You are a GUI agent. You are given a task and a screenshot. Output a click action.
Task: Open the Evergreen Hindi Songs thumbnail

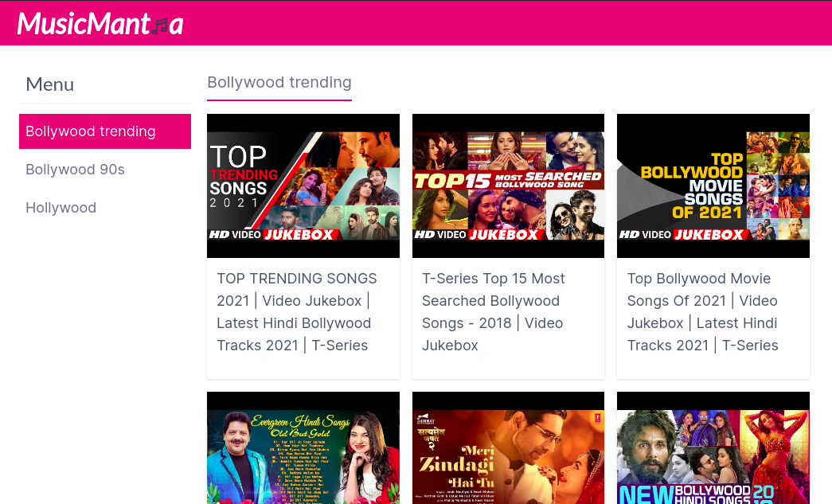click(x=303, y=448)
